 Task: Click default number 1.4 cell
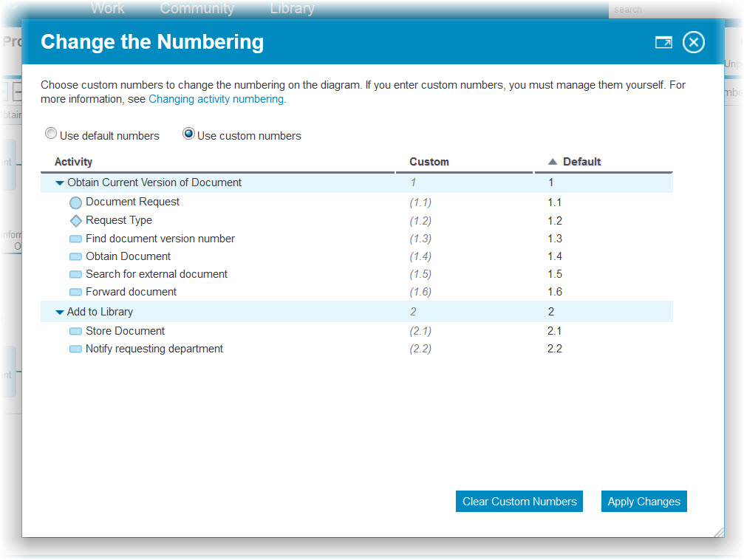click(x=555, y=257)
